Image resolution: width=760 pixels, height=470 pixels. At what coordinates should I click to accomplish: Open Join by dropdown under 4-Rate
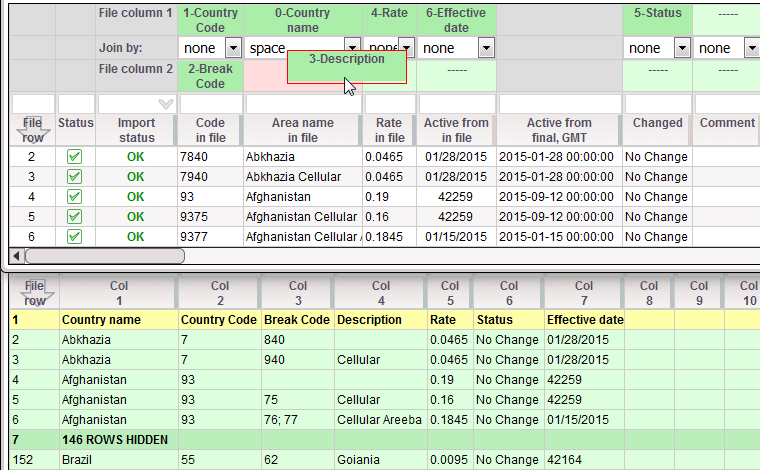click(407, 48)
